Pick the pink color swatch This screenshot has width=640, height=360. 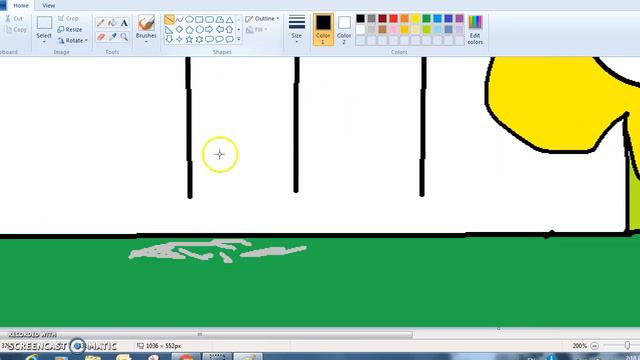pyautogui.click(x=393, y=29)
